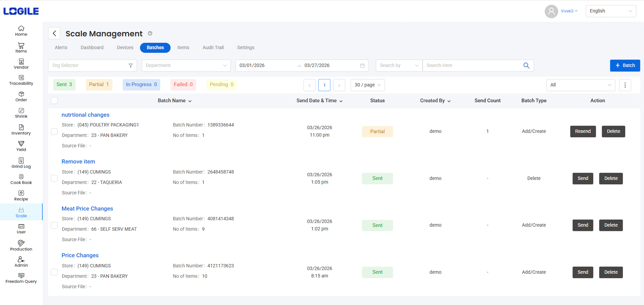Screen dimensions: 644x305
Task: Click the Search Here input field
Action: 472,66
